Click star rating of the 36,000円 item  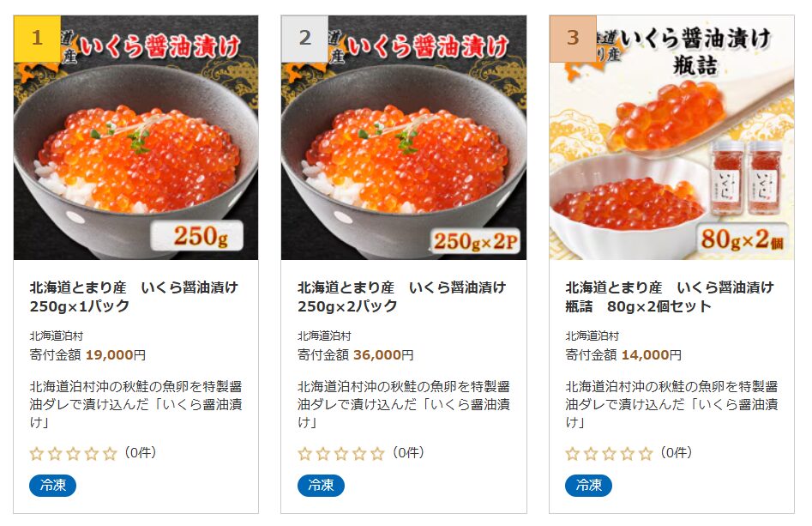coord(340,454)
